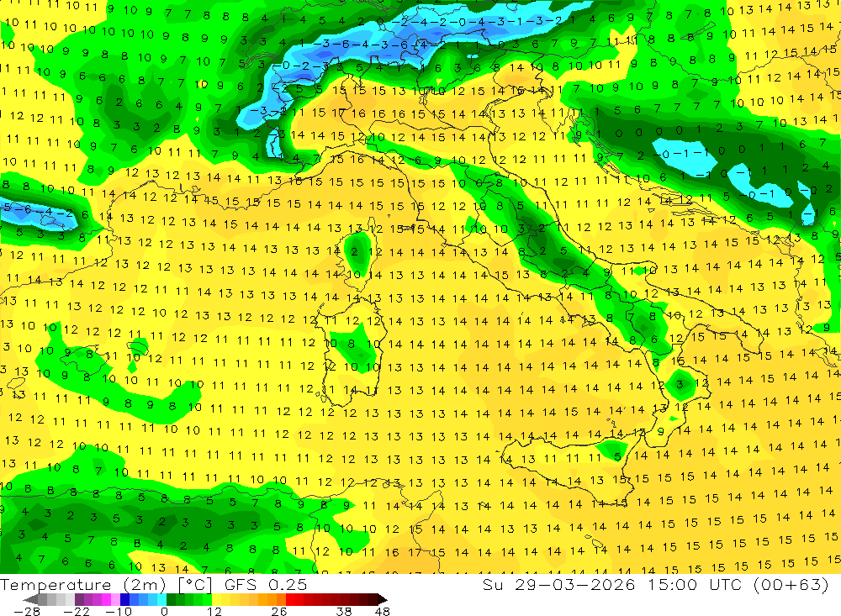Click the "-28" color scale label

tap(27, 611)
